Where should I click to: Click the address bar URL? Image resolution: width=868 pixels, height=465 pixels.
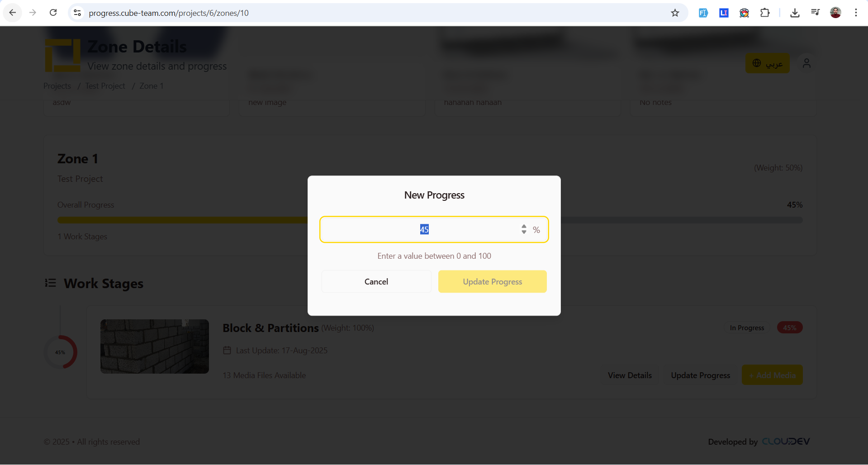click(x=169, y=13)
